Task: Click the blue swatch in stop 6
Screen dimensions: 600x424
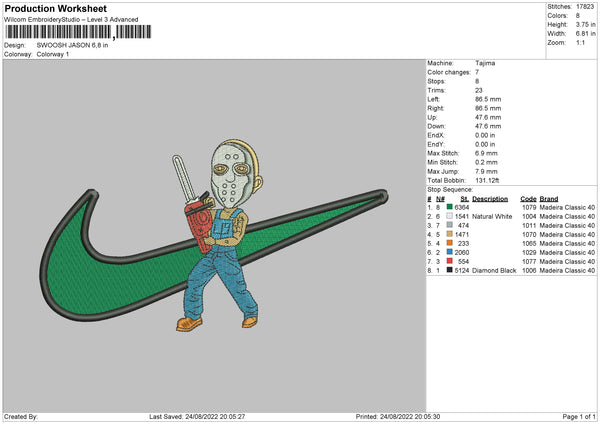Action: click(x=449, y=252)
